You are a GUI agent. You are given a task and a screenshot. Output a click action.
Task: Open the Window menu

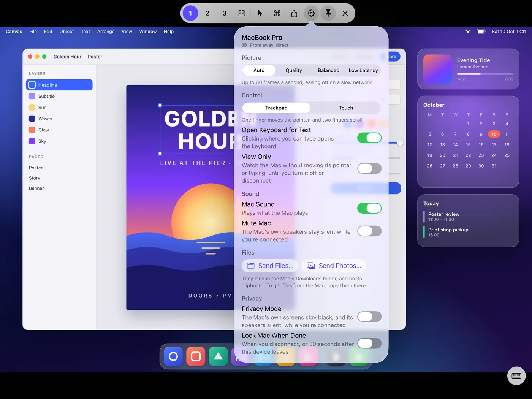click(x=148, y=32)
